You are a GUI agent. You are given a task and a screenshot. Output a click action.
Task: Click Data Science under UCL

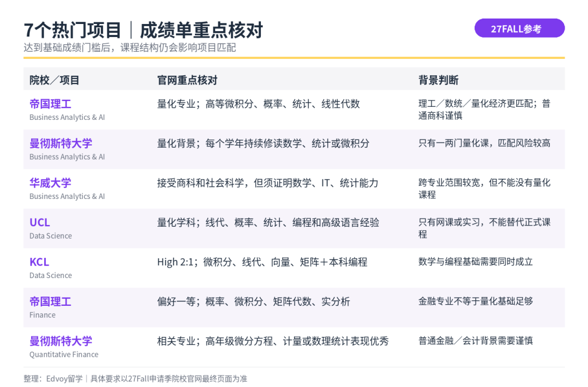pyautogui.click(x=51, y=235)
